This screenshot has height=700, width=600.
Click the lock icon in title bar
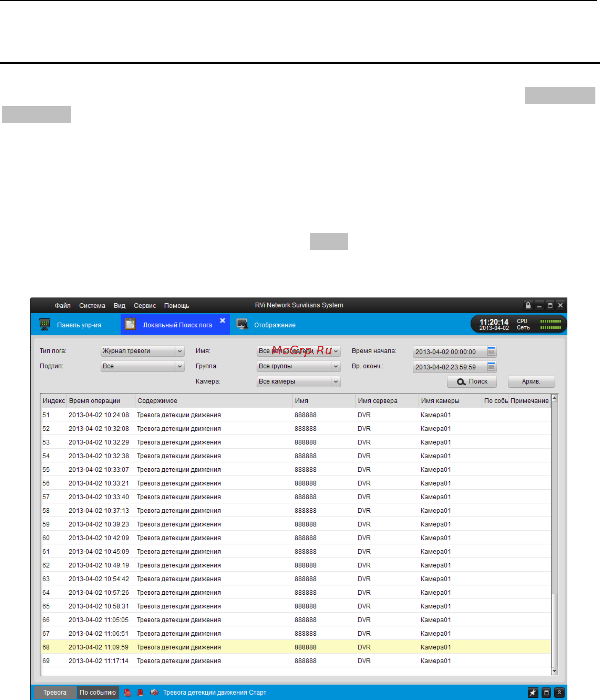528,305
